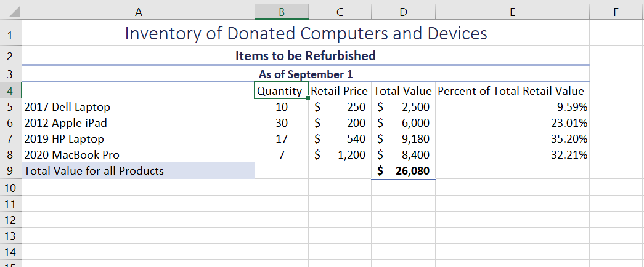Click the '2019 HP Laptop' cell

pyautogui.click(x=139, y=138)
